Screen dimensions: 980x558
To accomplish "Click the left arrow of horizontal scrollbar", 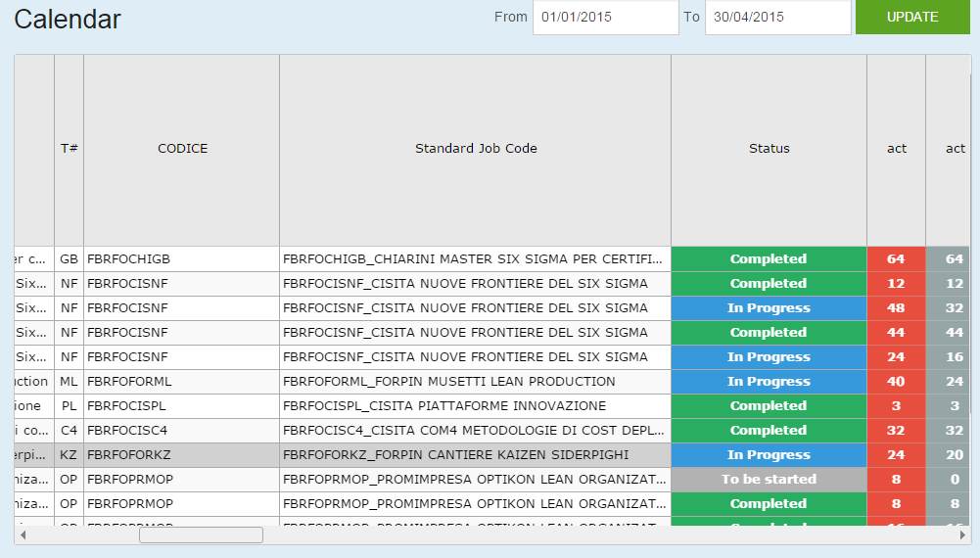I will click(x=23, y=535).
